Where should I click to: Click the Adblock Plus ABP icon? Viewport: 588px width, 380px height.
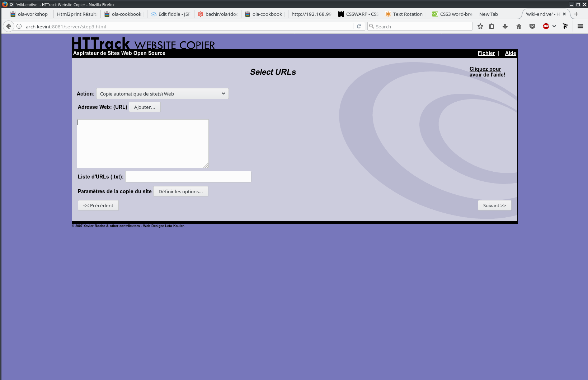coord(546,26)
